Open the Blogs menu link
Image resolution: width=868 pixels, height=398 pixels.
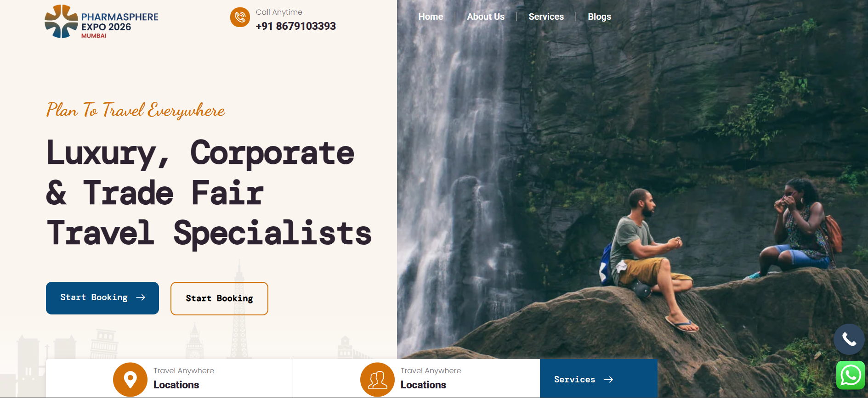(x=599, y=17)
